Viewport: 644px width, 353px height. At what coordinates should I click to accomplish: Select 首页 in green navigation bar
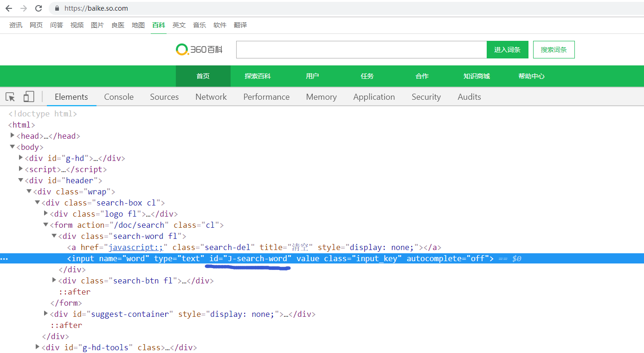click(x=203, y=76)
